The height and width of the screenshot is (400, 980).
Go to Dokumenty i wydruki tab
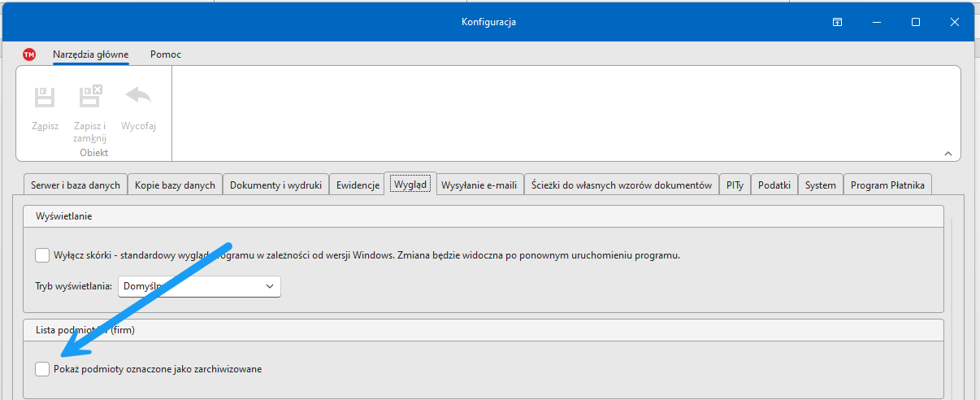[275, 185]
